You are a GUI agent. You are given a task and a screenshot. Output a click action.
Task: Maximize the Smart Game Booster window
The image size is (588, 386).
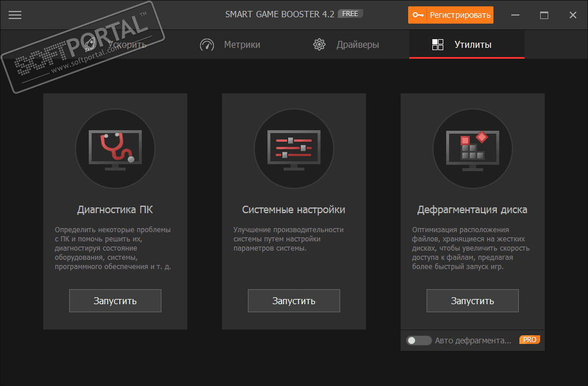pos(544,15)
